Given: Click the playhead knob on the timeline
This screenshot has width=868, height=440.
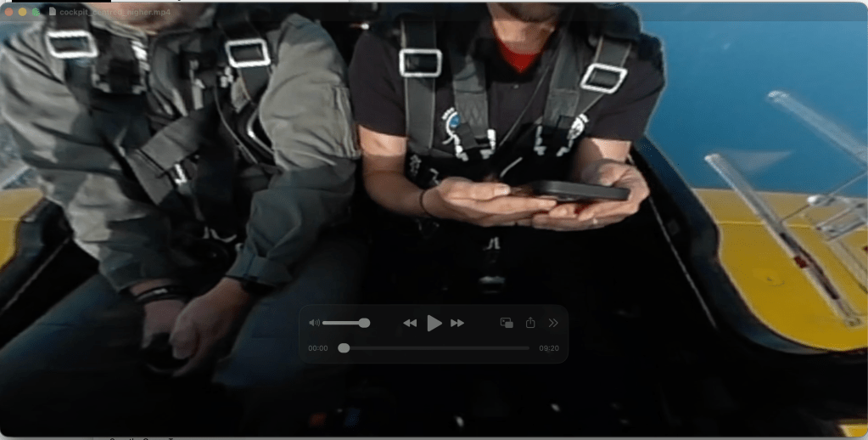Looking at the screenshot, I should [344, 348].
